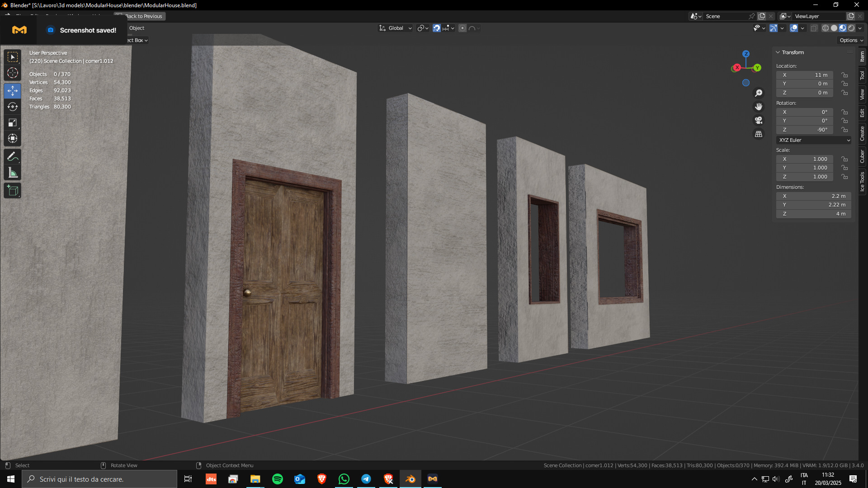Open the Object menu
Image resolution: width=868 pixels, height=488 pixels.
tap(137, 28)
